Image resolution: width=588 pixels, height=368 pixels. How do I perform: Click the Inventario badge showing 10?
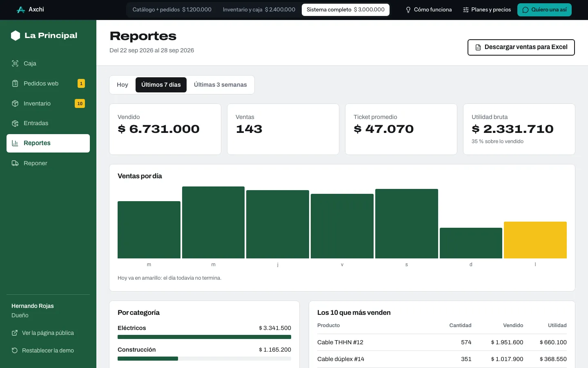tap(80, 103)
